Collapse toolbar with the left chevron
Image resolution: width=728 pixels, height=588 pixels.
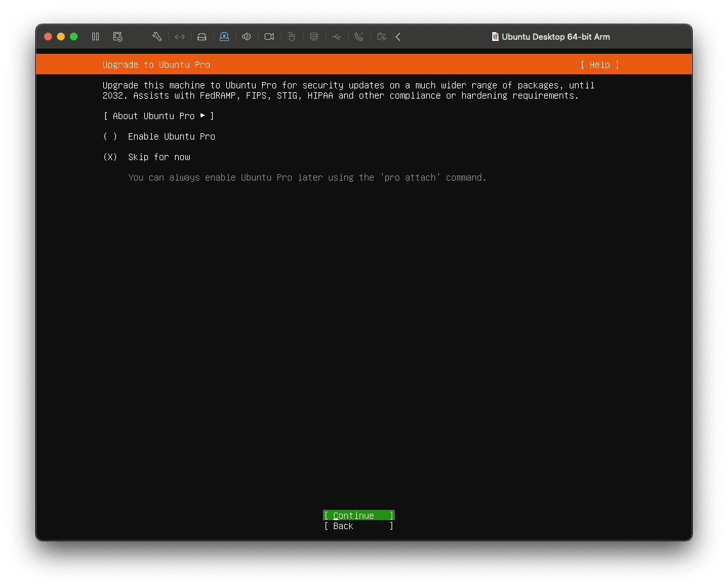[x=398, y=37]
